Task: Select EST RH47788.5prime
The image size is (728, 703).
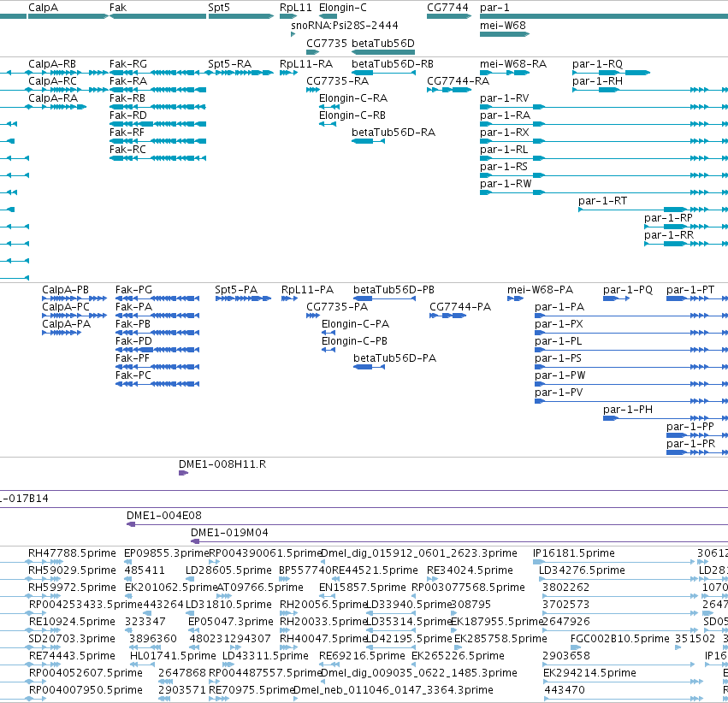Action: tap(72, 553)
